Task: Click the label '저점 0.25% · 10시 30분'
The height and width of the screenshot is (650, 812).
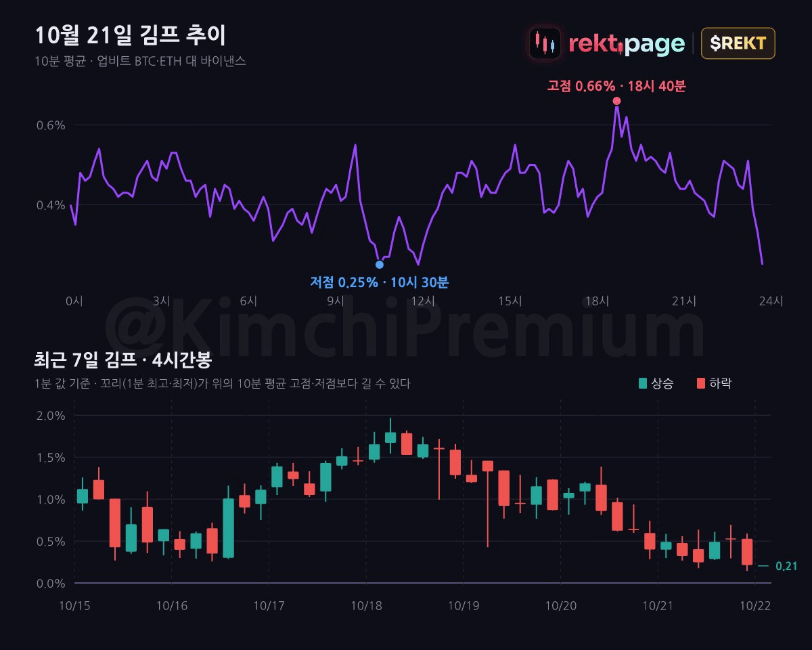Action: point(379,282)
